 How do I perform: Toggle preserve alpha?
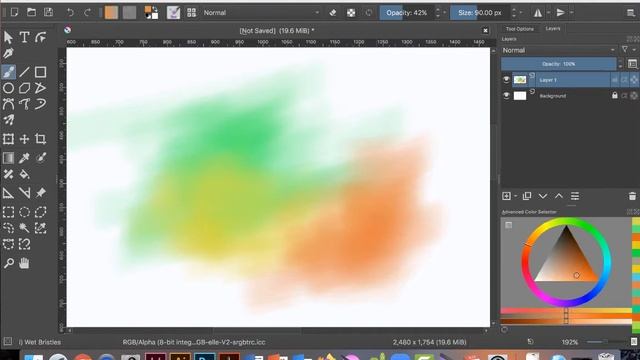[x=351, y=13]
